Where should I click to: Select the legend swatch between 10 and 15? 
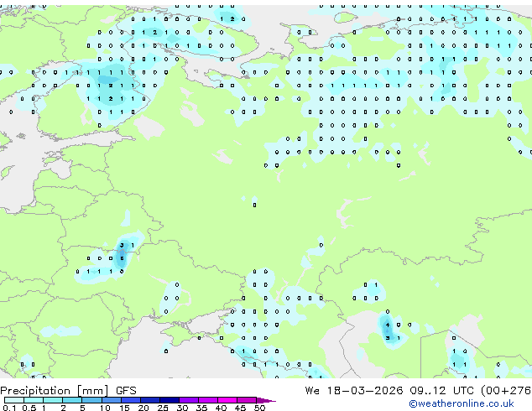(x=111, y=400)
